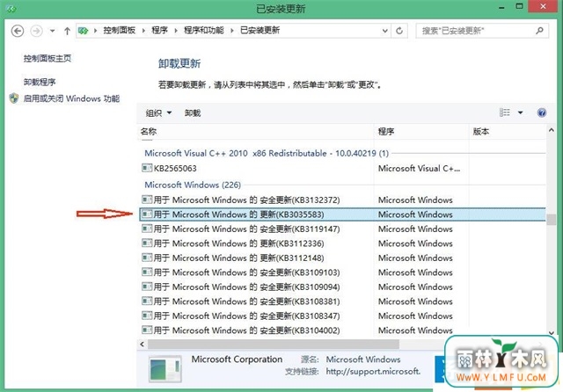
Task: Click the icon next to KB3112336
Action: (147, 243)
